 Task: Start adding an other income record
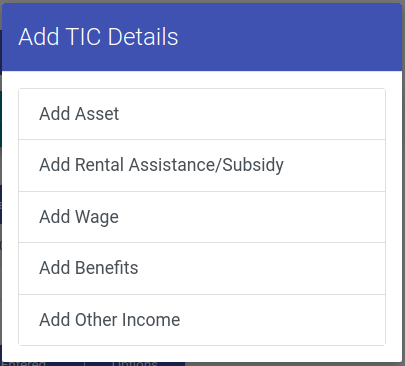point(202,320)
